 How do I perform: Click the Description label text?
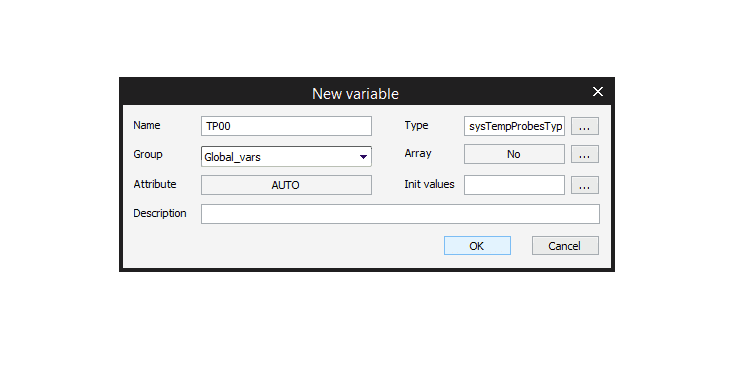(160, 214)
